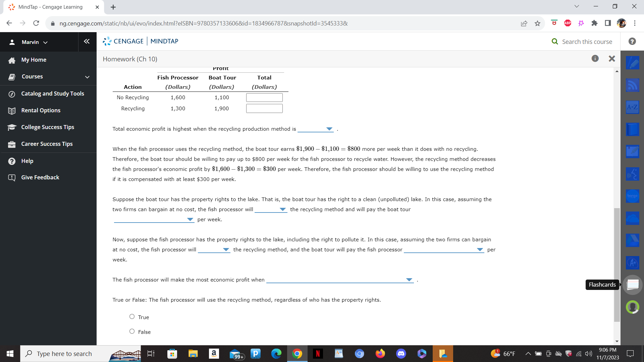Open the RSS feed tool in the dock
Image resolution: width=644 pixels, height=362 pixels.
[x=633, y=85]
